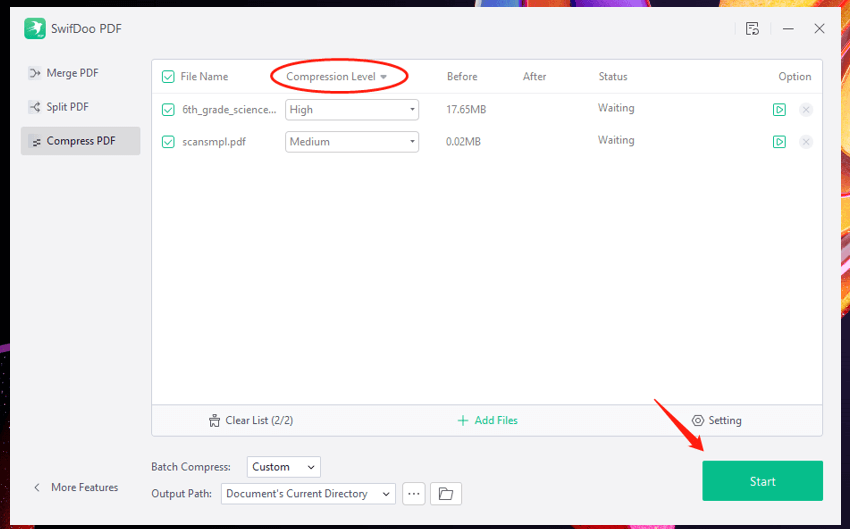Click the Status column header

click(x=613, y=76)
